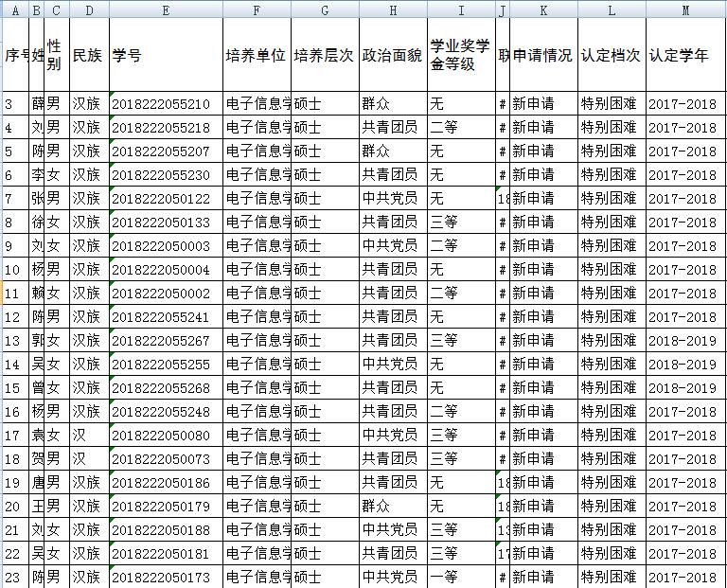This screenshot has width=727, height=588.
Task: Select the 政治面貌 header cell
Action: click(x=392, y=55)
